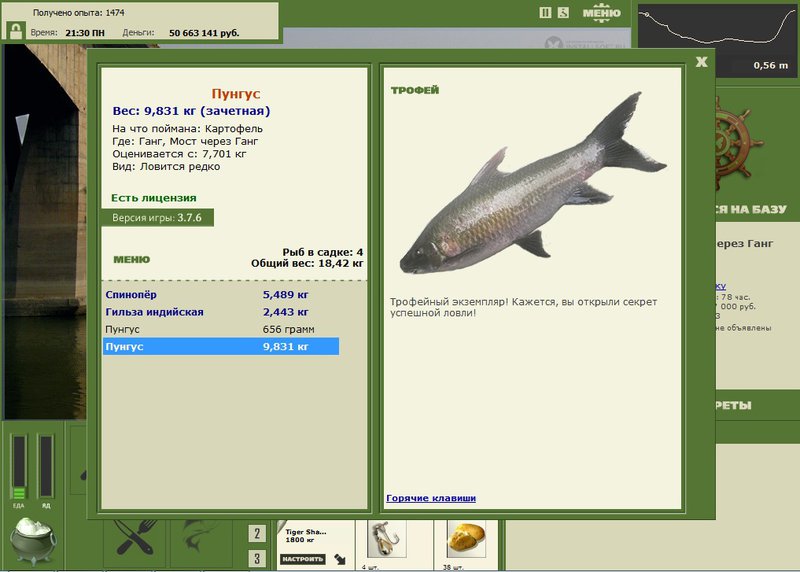Click the ship's wheel icon
800x572 pixels.
(x=739, y=143)
